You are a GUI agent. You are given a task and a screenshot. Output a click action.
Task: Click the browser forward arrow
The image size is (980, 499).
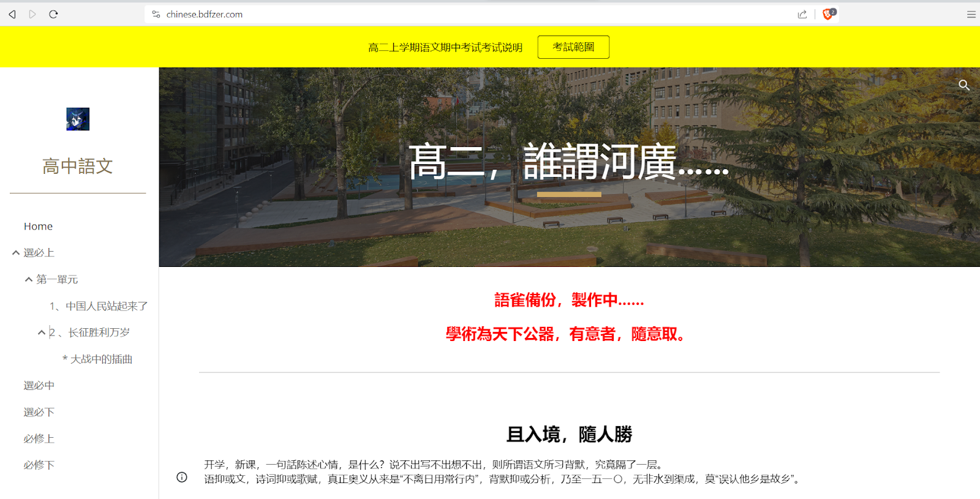[x=32, y=14]
